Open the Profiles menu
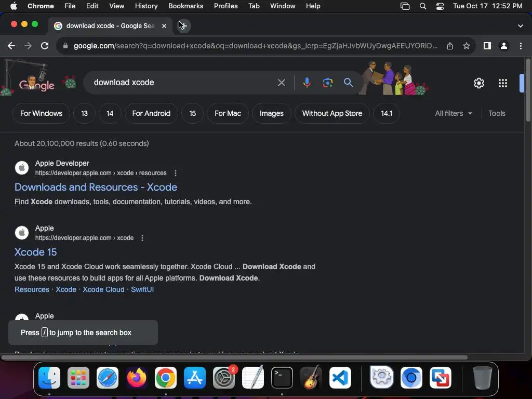Screen dimensions: 532x399 pos(225,6)
